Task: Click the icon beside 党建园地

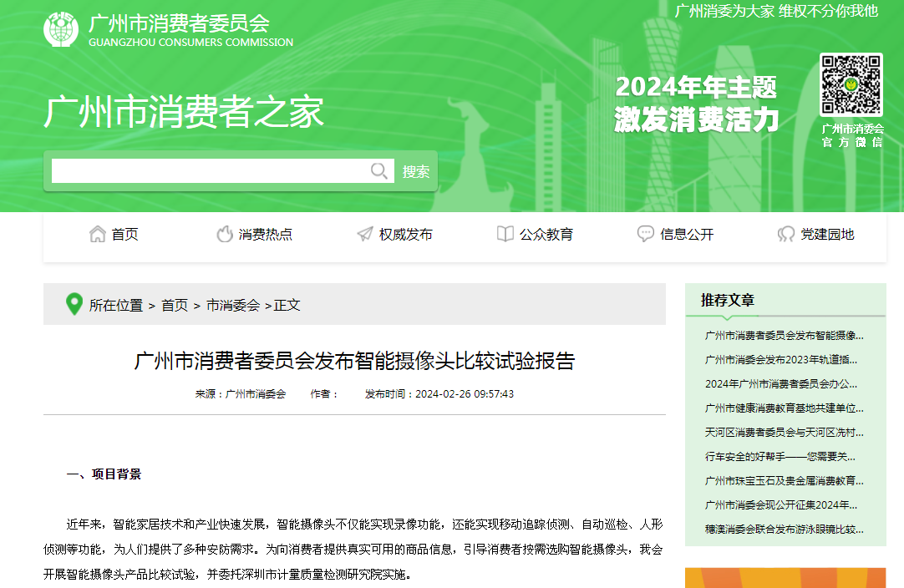Action: (x=786, y=235)
